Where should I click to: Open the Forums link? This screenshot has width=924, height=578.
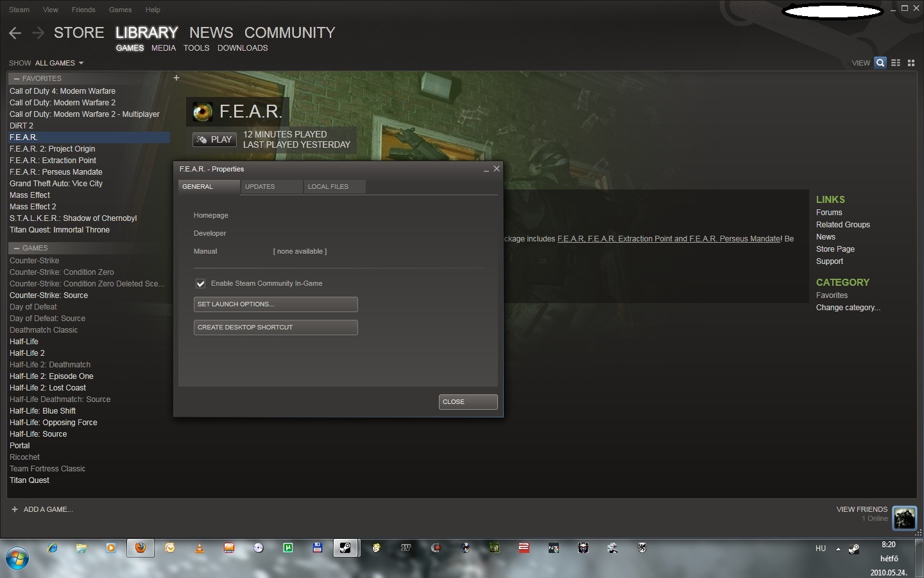(x=829, y=213)
